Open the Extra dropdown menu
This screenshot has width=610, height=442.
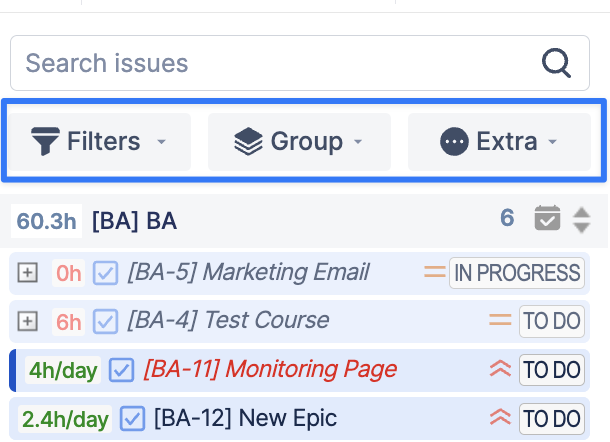[x=498, y=142]
